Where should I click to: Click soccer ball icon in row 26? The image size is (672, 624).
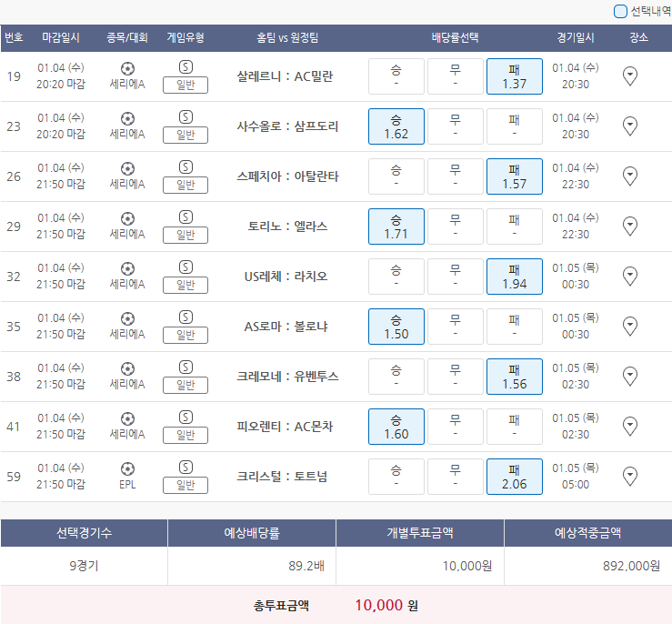pyautogui.click(x=127, y=168)
